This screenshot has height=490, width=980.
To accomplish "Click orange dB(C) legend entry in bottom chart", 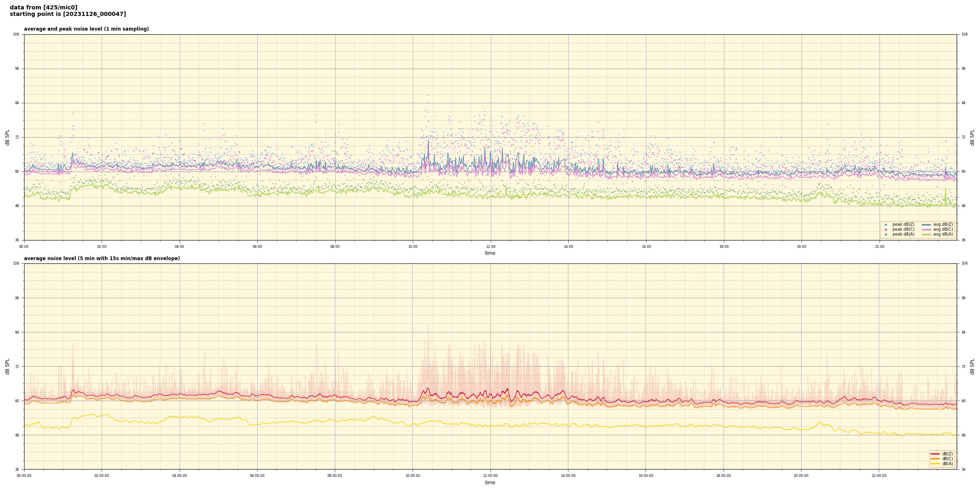I will tap(947, 459).
